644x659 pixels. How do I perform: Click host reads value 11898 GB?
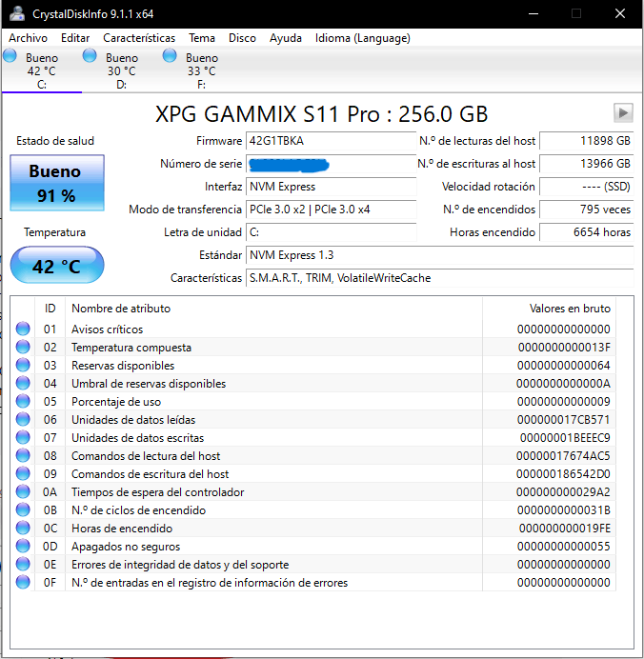587,141
